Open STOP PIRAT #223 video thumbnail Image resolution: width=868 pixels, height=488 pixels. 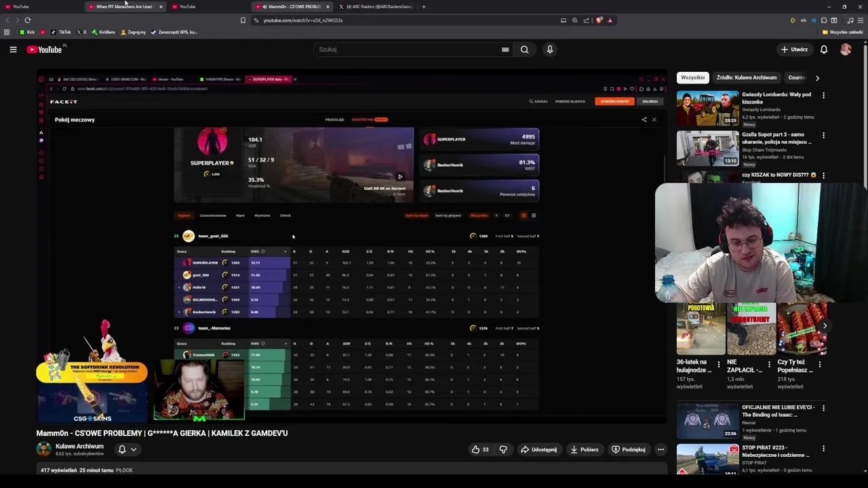pyautogui.click(x=707, y=459)
